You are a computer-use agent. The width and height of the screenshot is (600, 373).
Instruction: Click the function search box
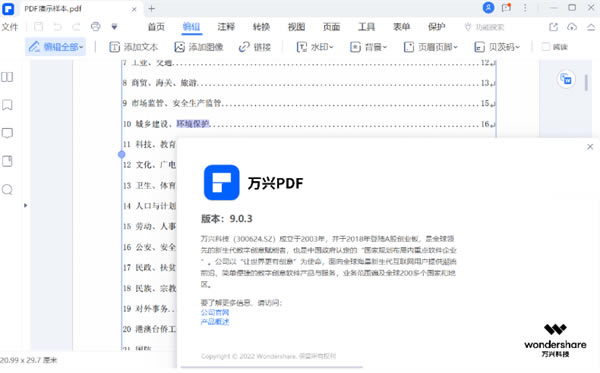[484, 27]
